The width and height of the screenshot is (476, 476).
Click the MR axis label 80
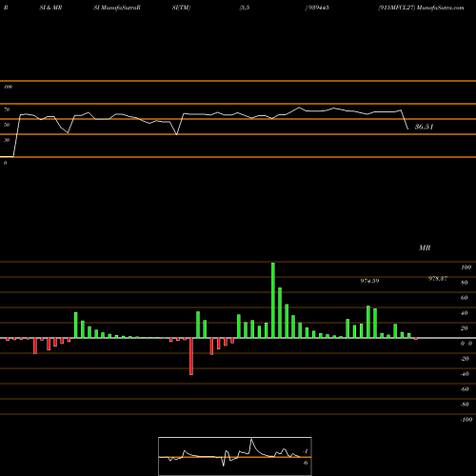click(465, 283)
